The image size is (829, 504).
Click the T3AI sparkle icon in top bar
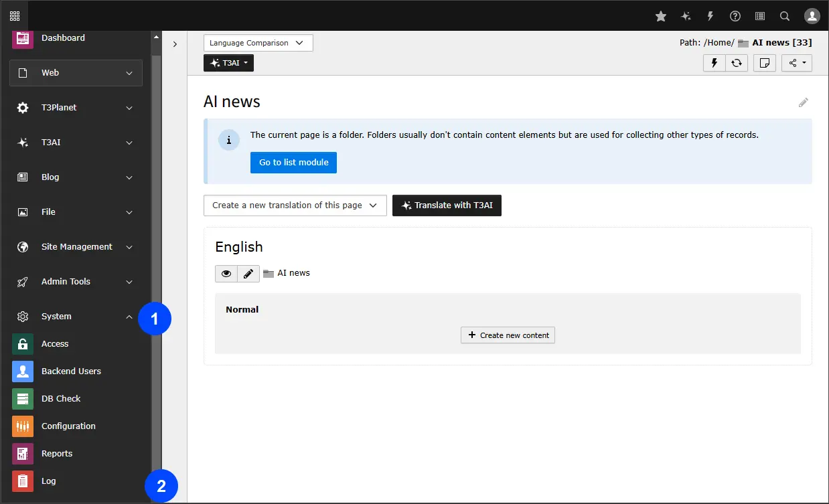click(x=686, y=16)
